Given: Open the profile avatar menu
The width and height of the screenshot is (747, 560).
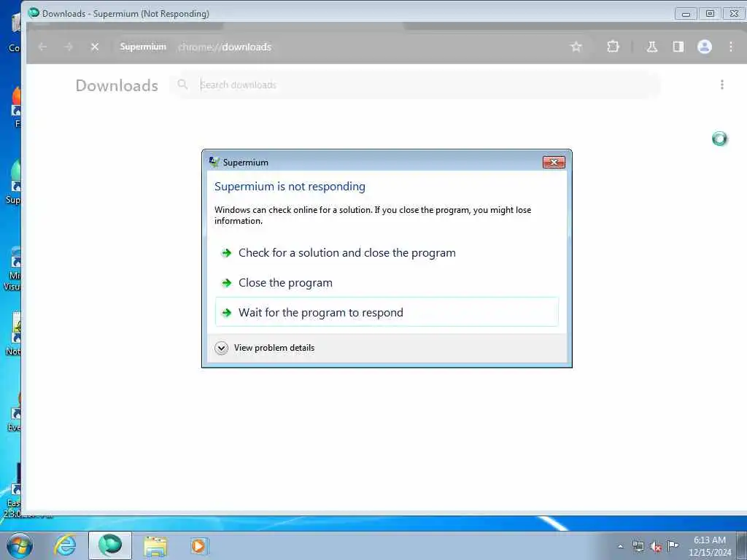Looking at the screenshot, I should (705, 47).
